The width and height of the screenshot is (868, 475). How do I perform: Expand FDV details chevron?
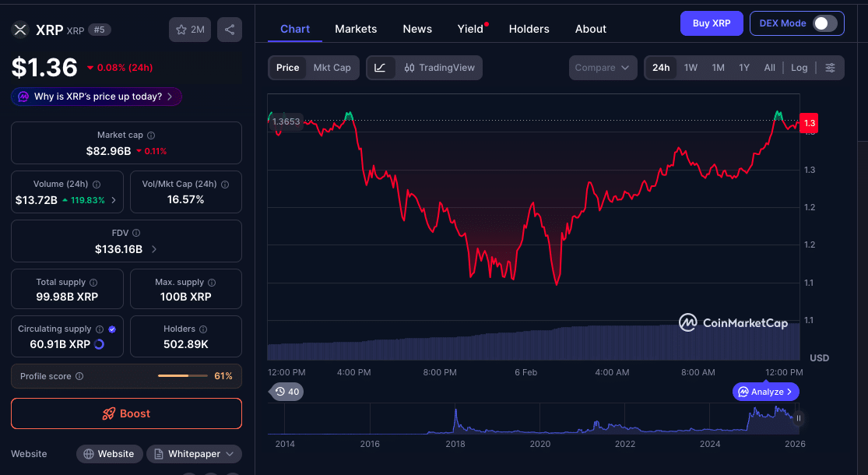pyautogui.click(x=154, y=249)
